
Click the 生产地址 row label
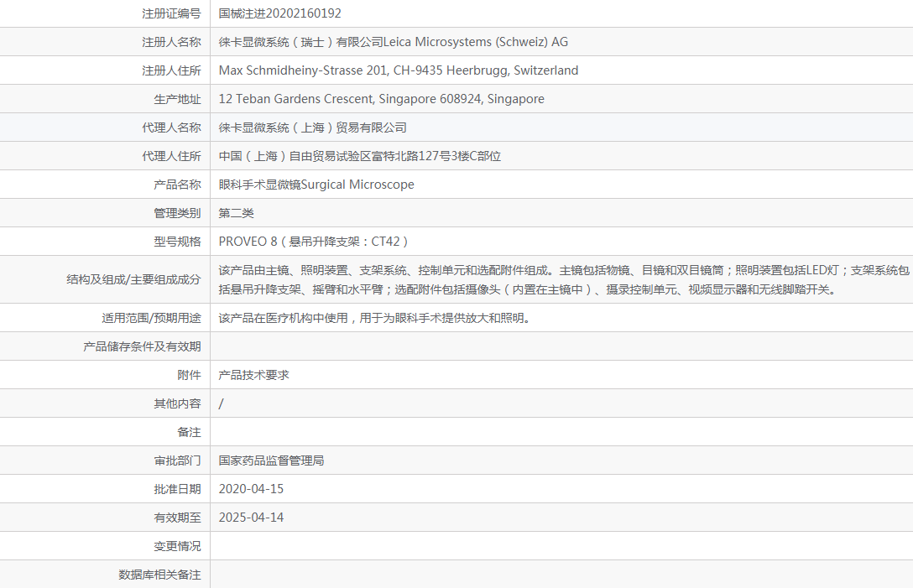[177, 99]
